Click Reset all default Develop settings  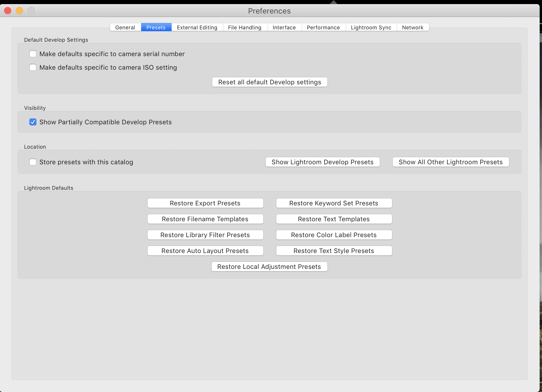tap(270, 82)
